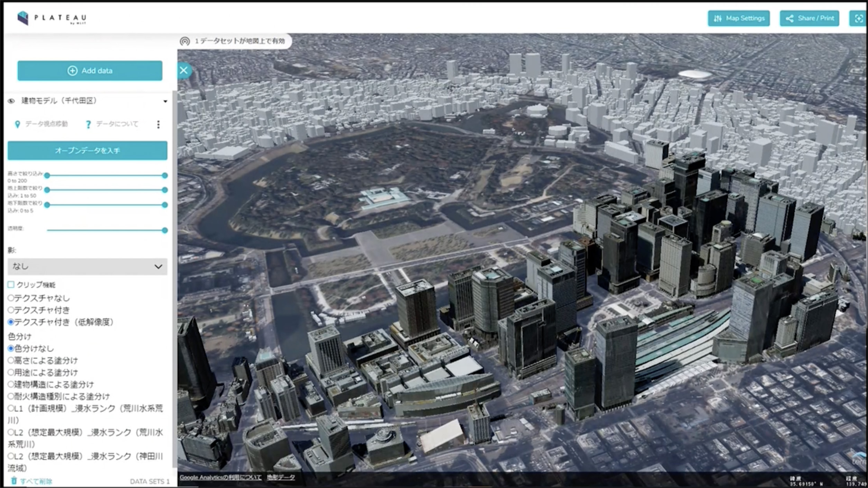Open the 影 shadow dropdown

point(87,266)
